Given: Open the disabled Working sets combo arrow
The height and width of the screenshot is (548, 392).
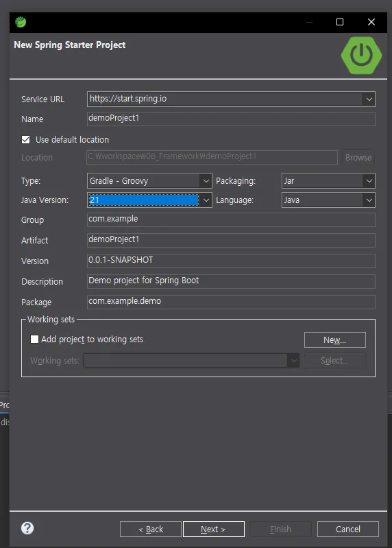Looking at the screenshot, I should pos(293,361).
